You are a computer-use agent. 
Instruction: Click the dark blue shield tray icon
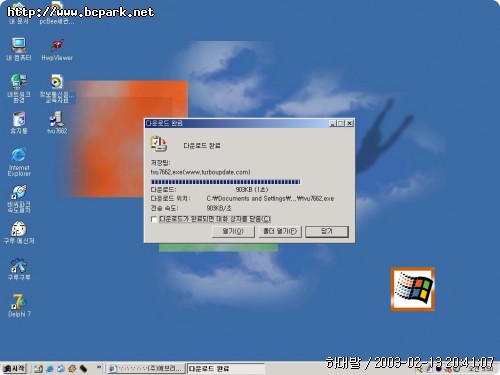(439, 369)
